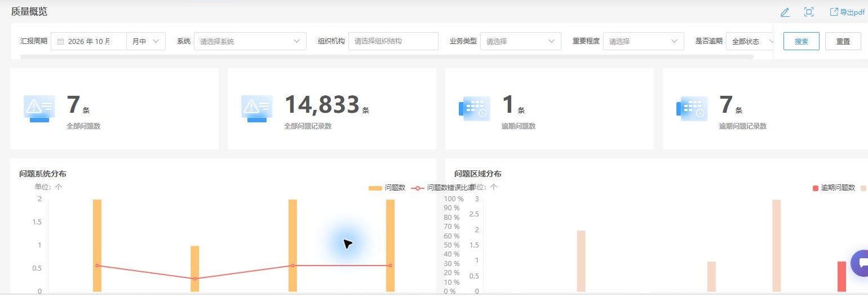This screenshot has width=868, height=296.
Task: Click the 逾期问题记录数 label text
Action: [743, 126]
